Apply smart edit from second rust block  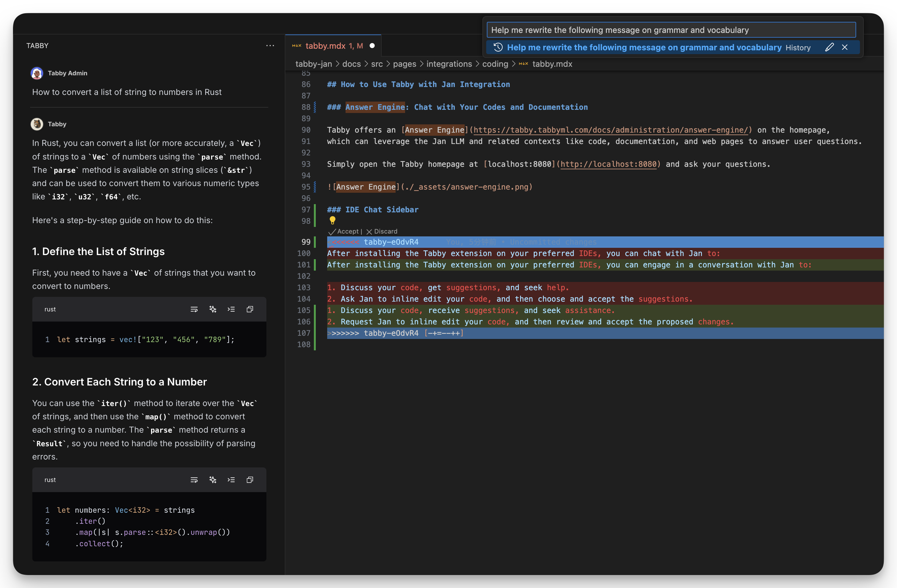tap(213, 480)
